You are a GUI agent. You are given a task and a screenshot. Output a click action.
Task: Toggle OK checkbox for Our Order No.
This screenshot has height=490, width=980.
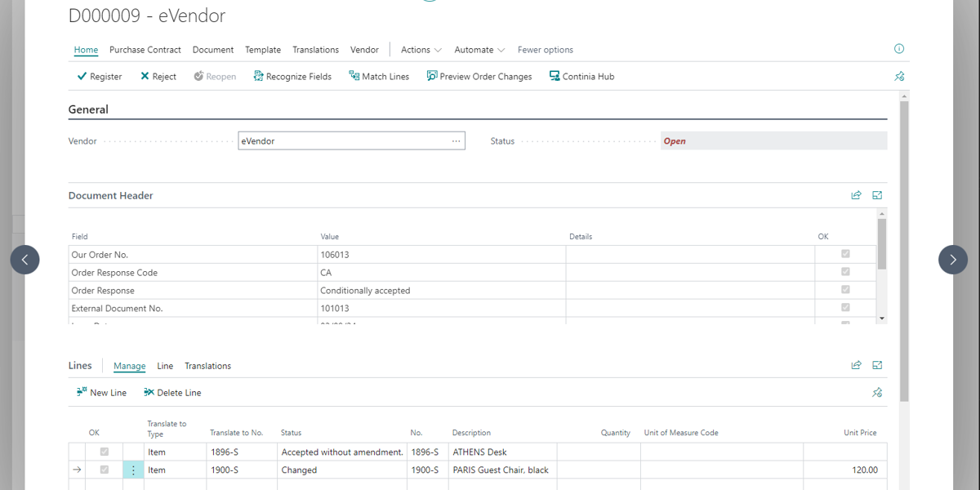click(845, 255)
